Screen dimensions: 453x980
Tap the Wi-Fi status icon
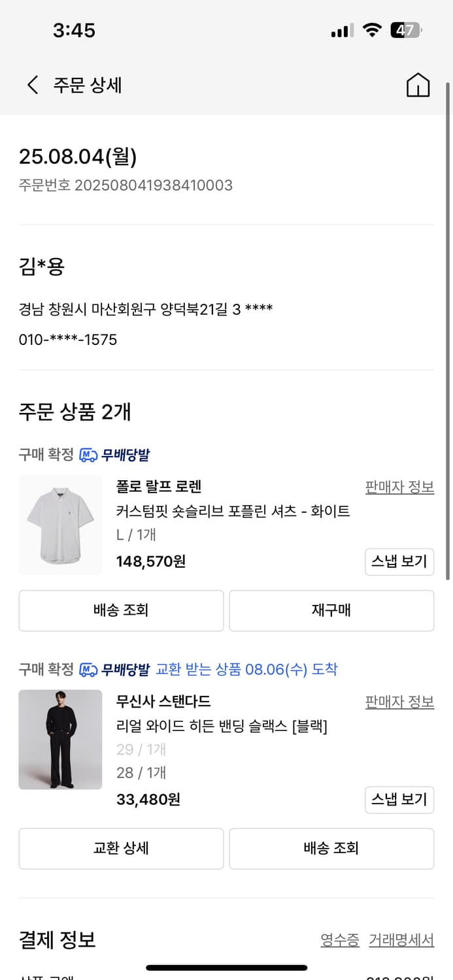373,30
